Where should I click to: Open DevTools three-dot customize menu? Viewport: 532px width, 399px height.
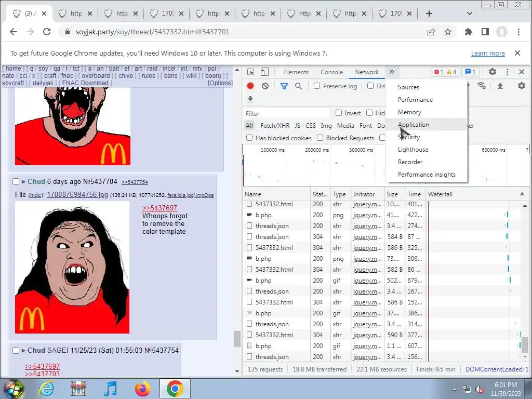pos(507,72)
